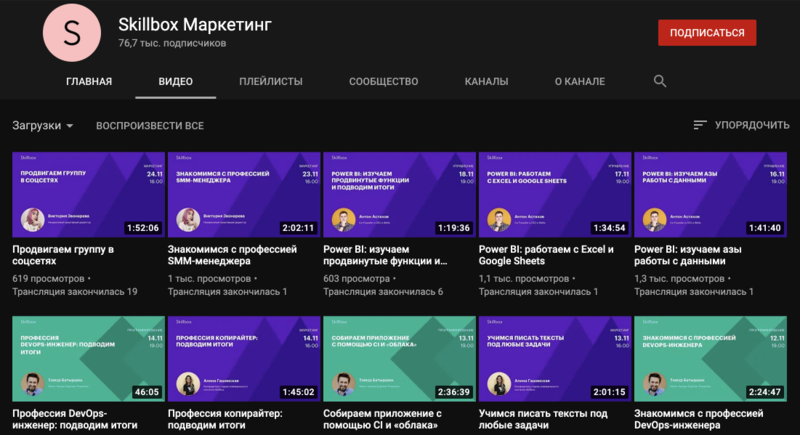Viewport: 800px width, 435px height.
Task: Open thumbnail with 2:24:47 duration
Action: point(710,359)
